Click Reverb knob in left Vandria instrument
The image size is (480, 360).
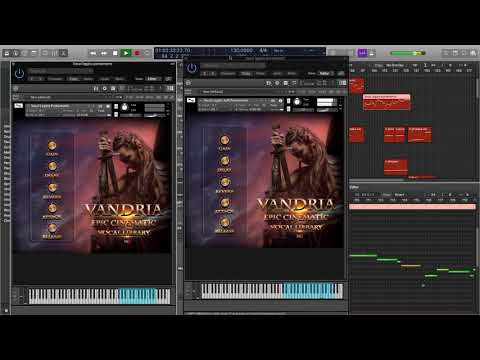(52, 187)
